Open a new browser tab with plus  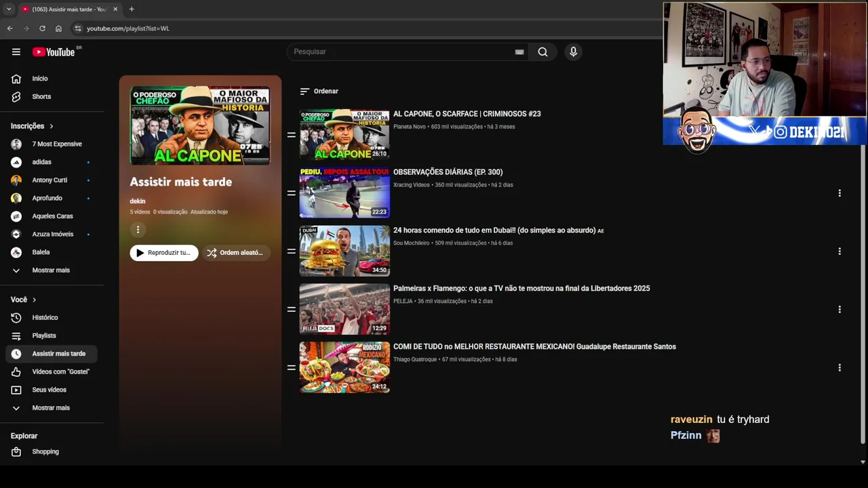(132, 9)
